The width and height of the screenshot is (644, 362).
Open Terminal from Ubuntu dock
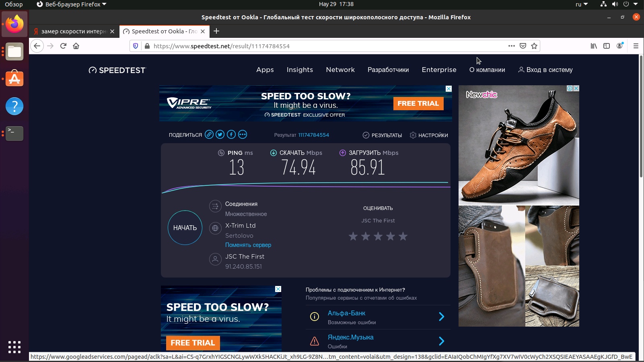14,134
